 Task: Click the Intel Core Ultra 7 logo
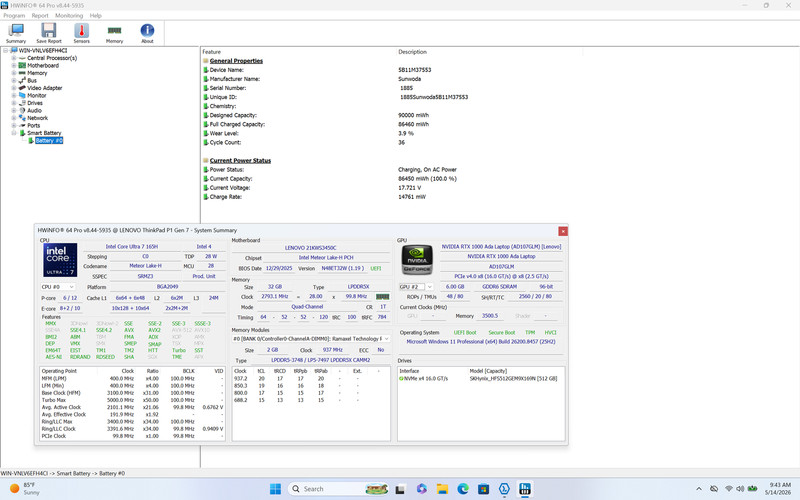coord(60,260)
